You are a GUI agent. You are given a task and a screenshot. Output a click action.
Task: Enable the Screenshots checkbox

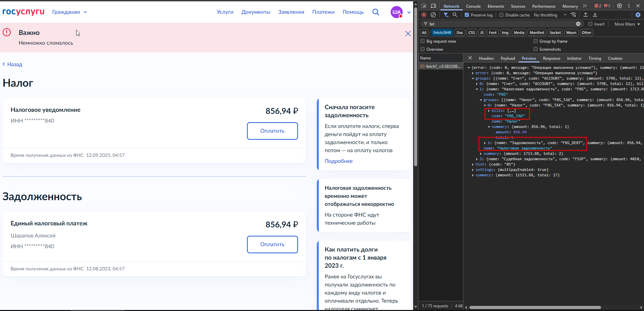point(536,49)
